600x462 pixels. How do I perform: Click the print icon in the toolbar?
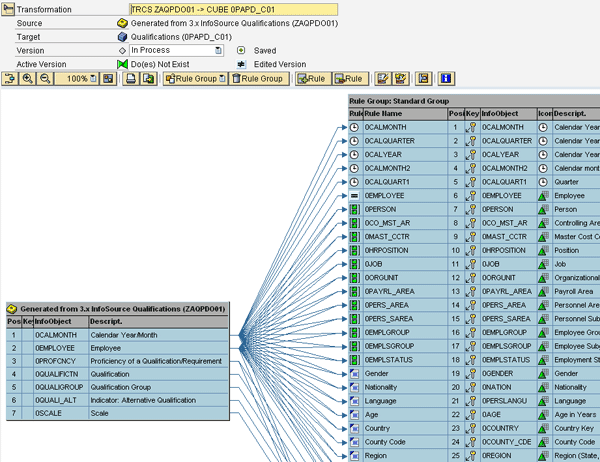(x=131, y=79)
